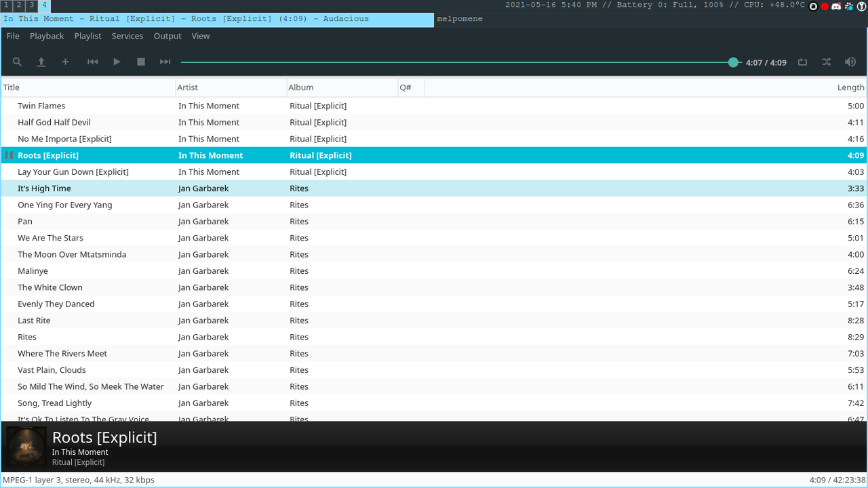Image resolution: width=868 pixels, height=488 pixels.
Task: Open the Services menu
Action: (127, 36)
